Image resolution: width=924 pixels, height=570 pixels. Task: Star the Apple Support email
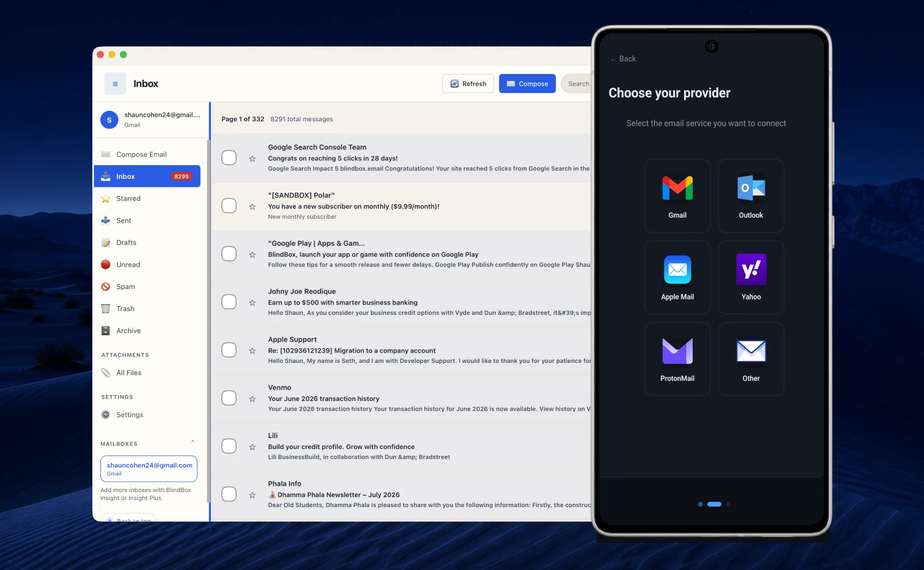252,351
